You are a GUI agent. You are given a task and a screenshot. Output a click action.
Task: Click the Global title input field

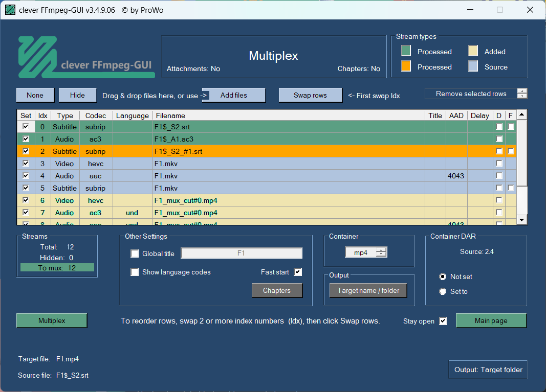tap(242, 253)
